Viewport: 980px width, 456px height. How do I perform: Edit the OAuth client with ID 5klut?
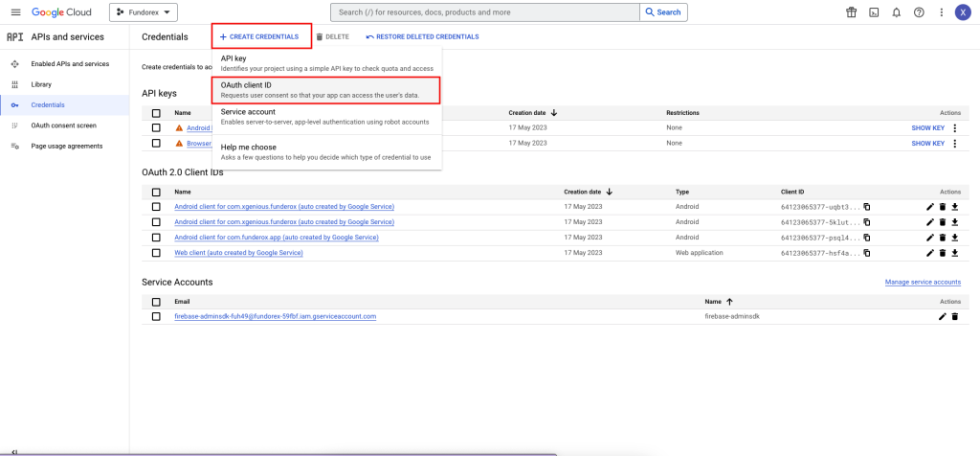930,222
